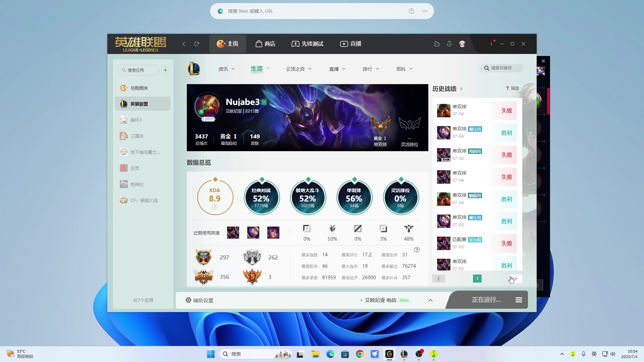
Task: Select 三国杀 in sidebar
Action: coord(143,136)
